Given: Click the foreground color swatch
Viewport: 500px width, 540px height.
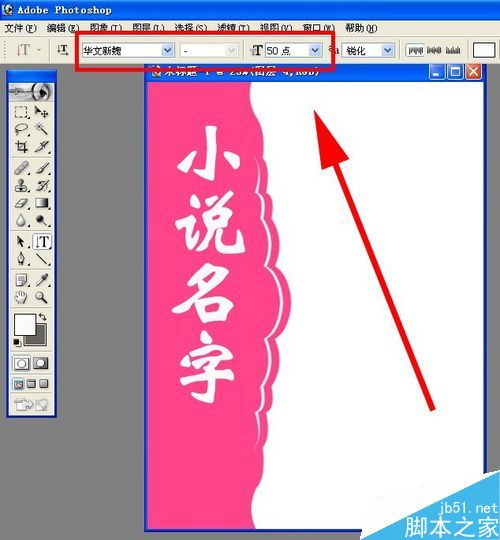Looking at the screenshot, I should coord(25,324).
